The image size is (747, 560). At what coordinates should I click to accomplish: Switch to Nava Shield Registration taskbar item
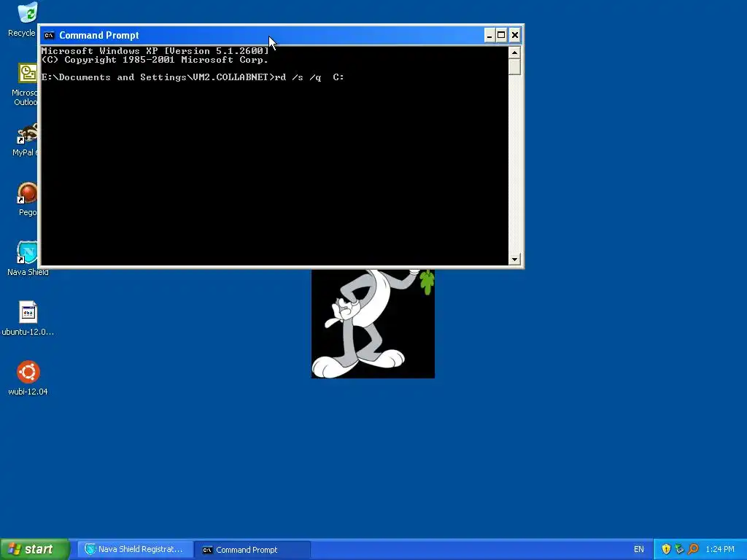click(134, 549)
